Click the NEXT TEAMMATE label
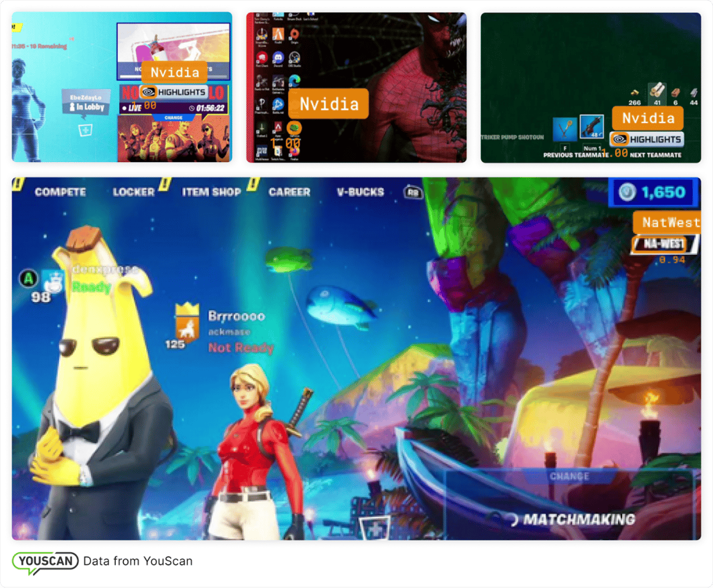This screenshot has height=588, width=713. click(656, 155)
